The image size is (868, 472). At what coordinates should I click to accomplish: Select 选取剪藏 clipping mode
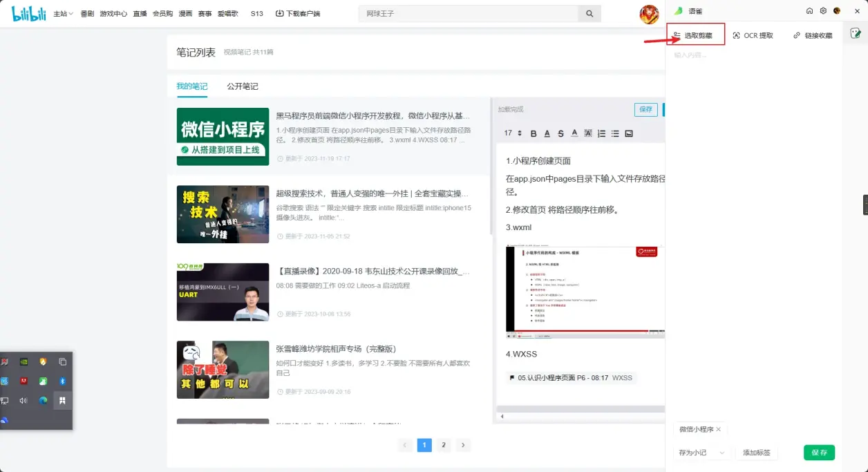pyautogui.click(x=692, y=35)
